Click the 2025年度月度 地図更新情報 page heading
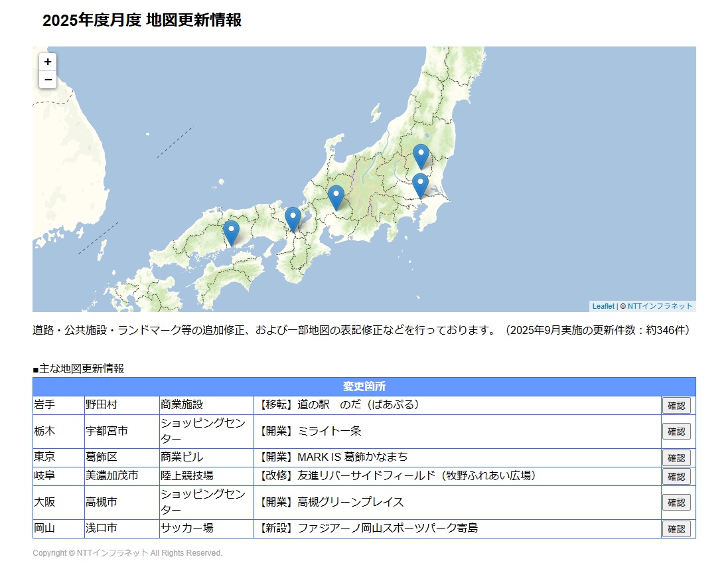 click(x=142, y=20)
